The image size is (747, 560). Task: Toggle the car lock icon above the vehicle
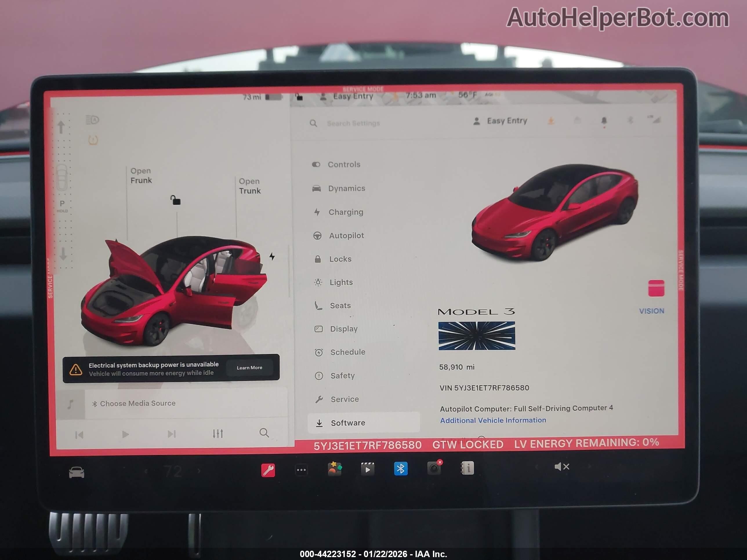(x=175, y=200)
